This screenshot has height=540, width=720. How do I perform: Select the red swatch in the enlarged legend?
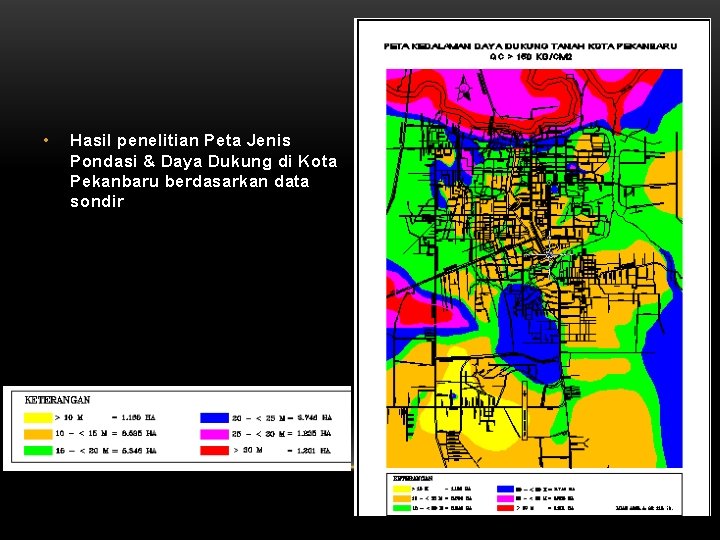point(214,450)
